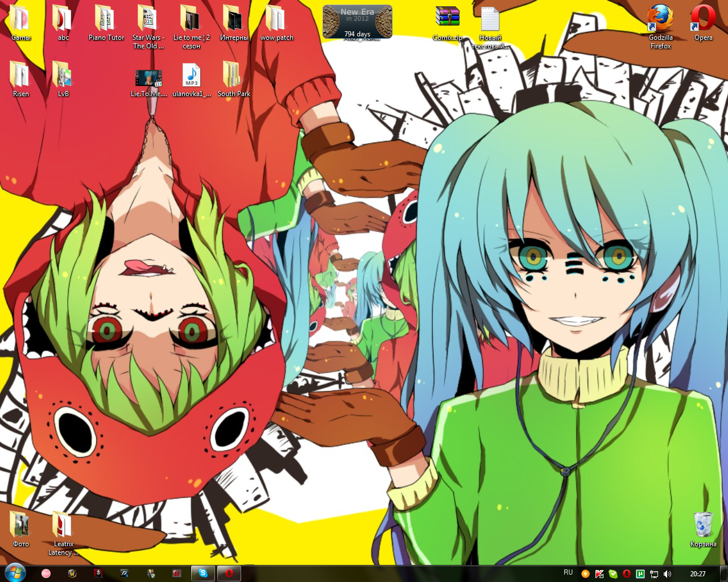Open the Godzilla Firefox shortcut
Screen dimensions: 728x582
pyautogui.click(x=660, y=20)
